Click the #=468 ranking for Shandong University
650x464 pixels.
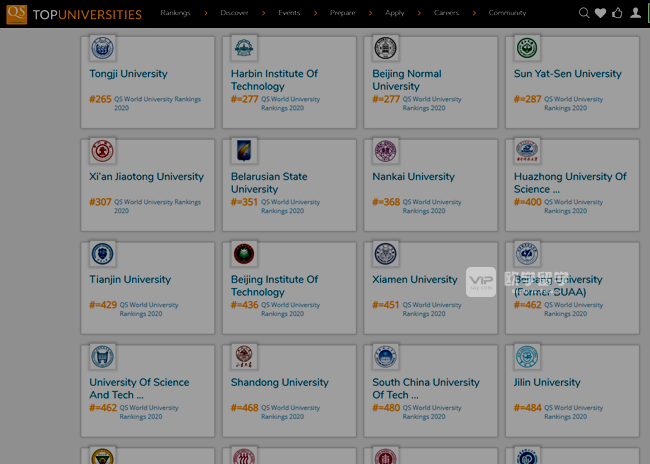(x=245, y=408)
